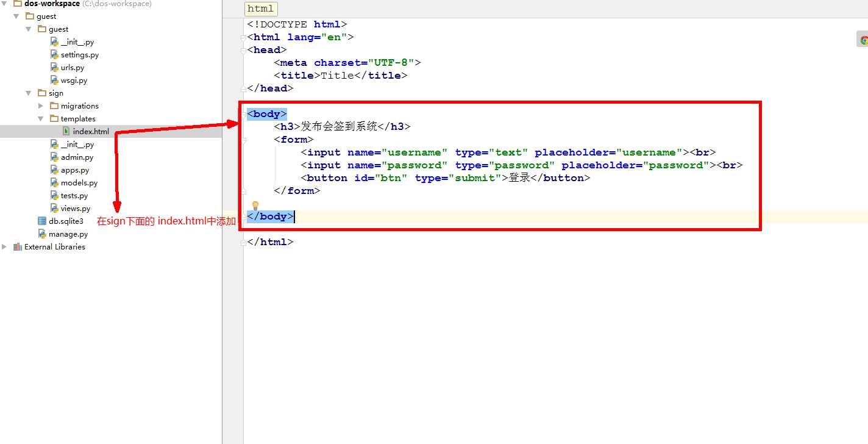
Task: Select the migrations folder label
Action: (80, 106)
